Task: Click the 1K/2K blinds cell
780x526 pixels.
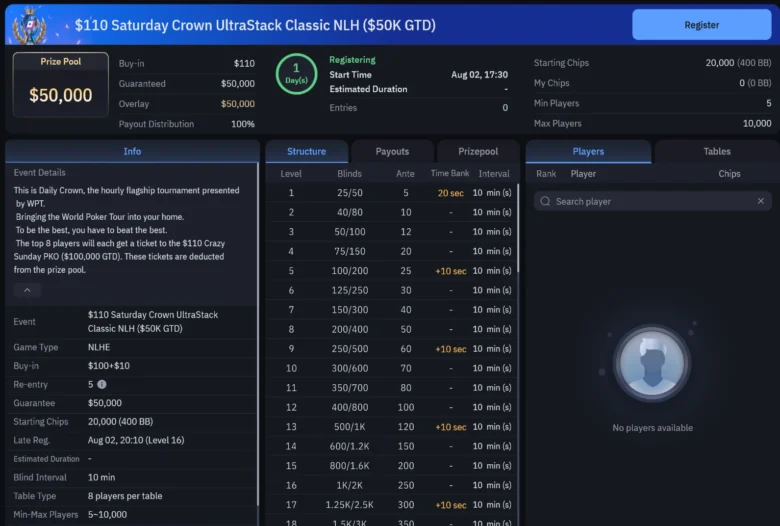Action: (x=350, y=485)
